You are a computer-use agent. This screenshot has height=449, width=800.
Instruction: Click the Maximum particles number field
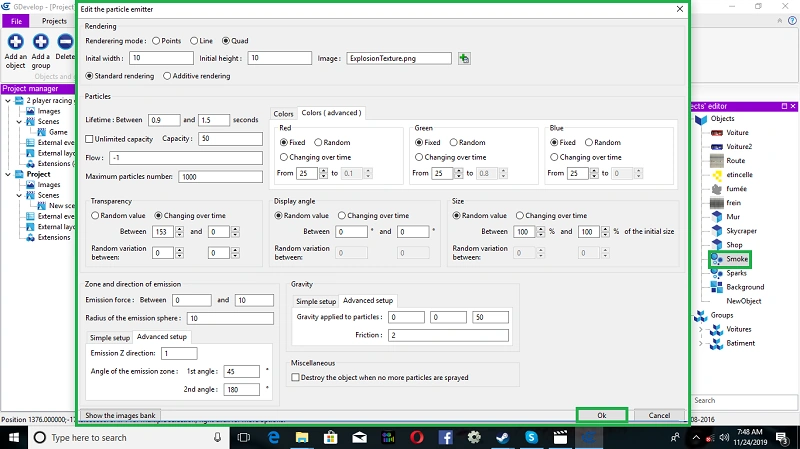point(220,177)
